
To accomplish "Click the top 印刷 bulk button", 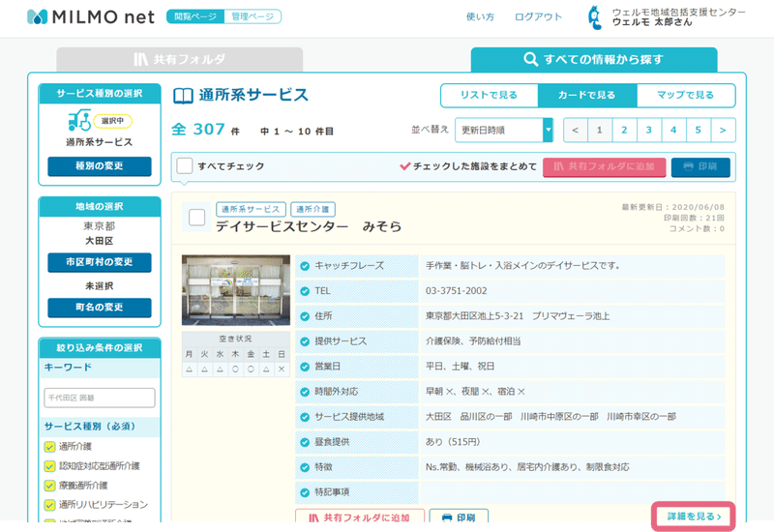I will pyautogui.click(x=700, y=166).
